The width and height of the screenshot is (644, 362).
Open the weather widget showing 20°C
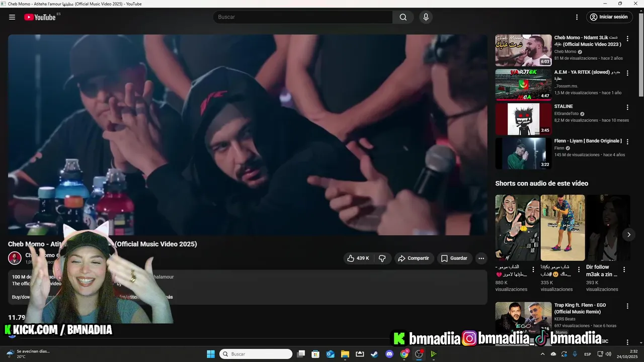pyautogui.click(x=28, y=354)
